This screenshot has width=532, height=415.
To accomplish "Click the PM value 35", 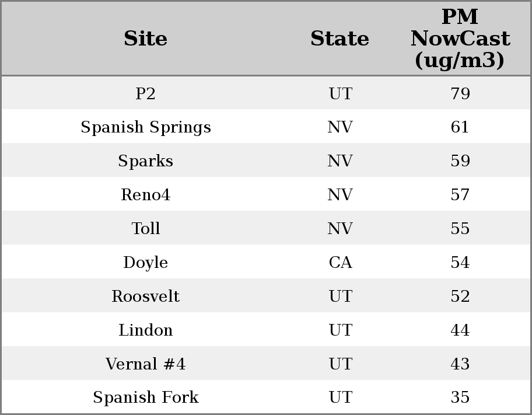I will 460,397.
